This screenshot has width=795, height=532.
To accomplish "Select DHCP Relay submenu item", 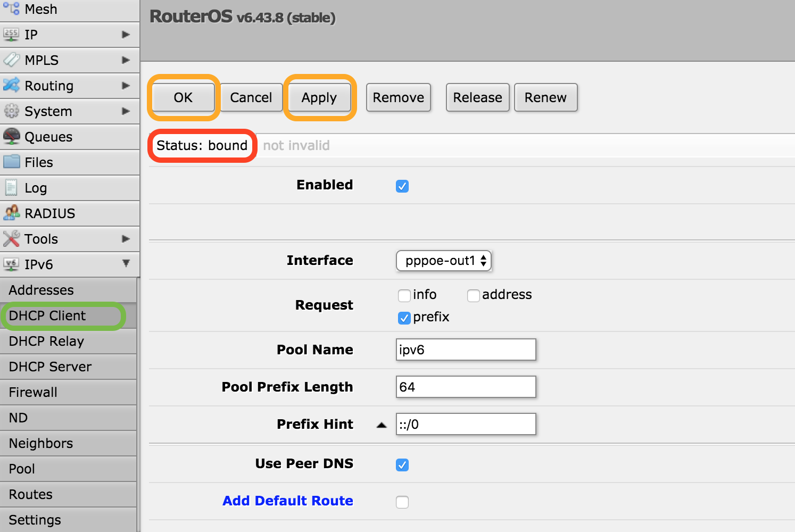I will point(68,341).
